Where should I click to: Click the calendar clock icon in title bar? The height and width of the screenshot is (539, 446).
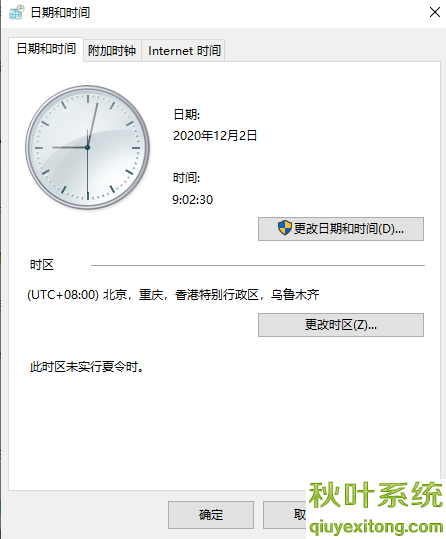[x=17, y=12]
